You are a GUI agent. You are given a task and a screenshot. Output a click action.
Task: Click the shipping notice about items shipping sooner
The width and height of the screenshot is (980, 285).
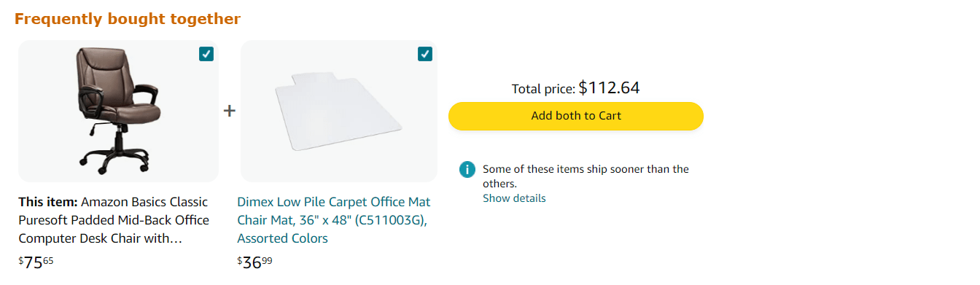[x=586, y=176]
